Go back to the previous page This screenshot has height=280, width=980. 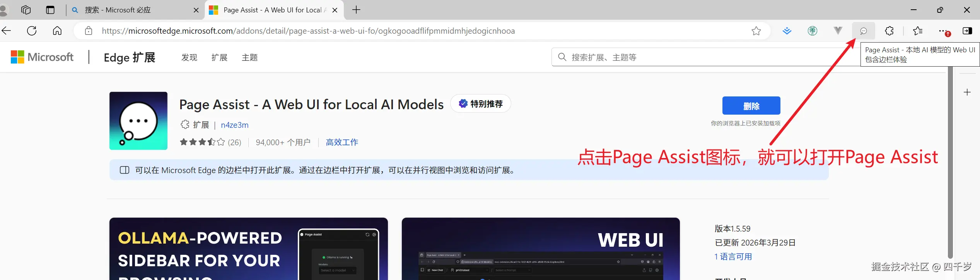7,31
